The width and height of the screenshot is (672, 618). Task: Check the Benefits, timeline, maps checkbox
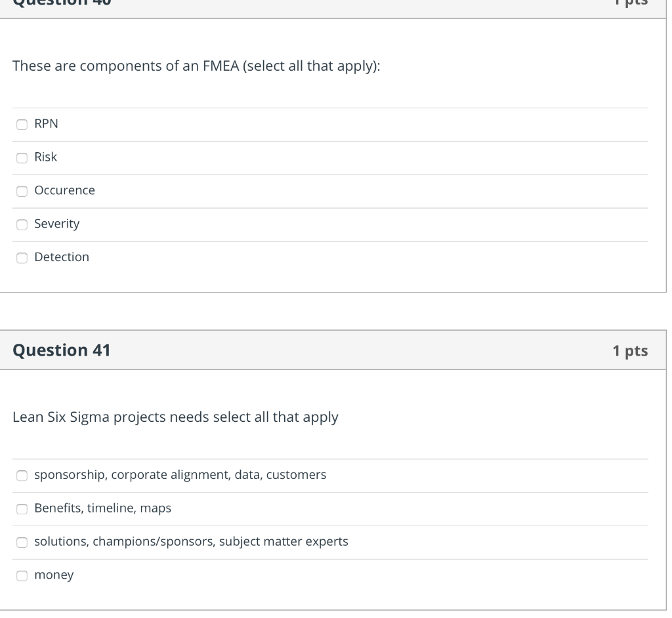(22, 509)
